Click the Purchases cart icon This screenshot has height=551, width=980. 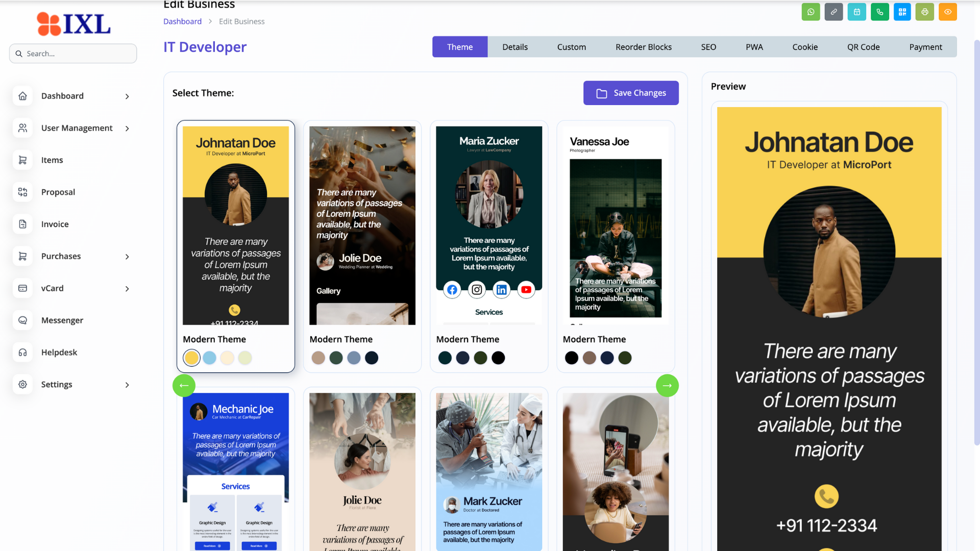[x=22, y=256]
